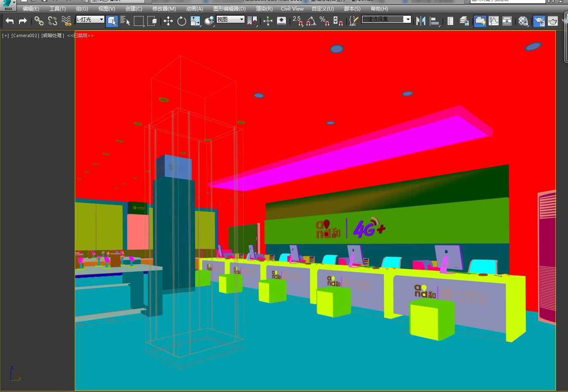Toggle the Percent Snap button

324,21
